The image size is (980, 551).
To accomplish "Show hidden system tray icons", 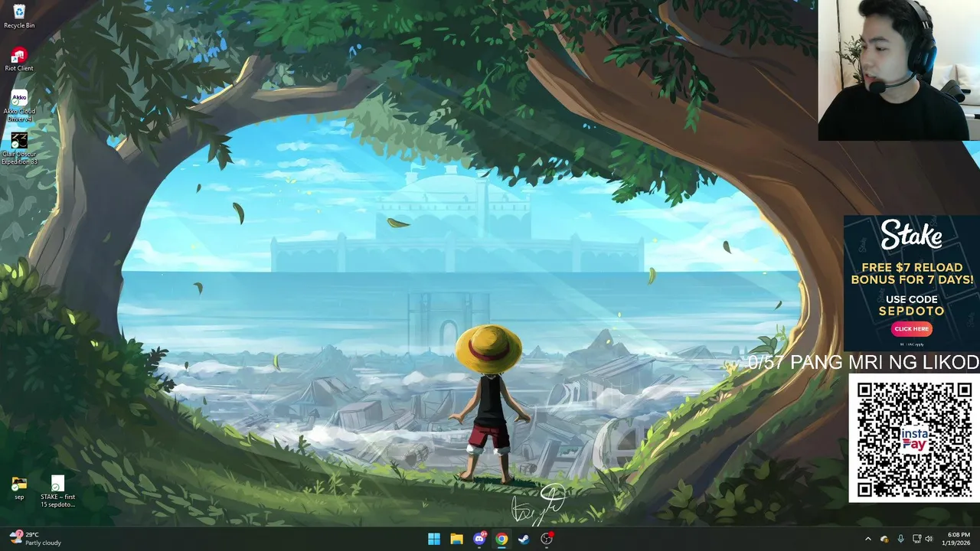I will tap(867, 539).
